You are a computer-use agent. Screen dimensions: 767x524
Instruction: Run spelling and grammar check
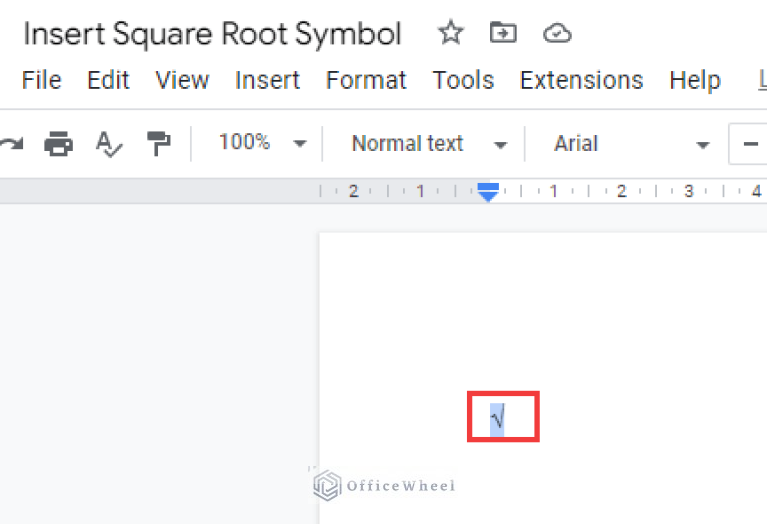pyautogui.click(x=109, y=144)
